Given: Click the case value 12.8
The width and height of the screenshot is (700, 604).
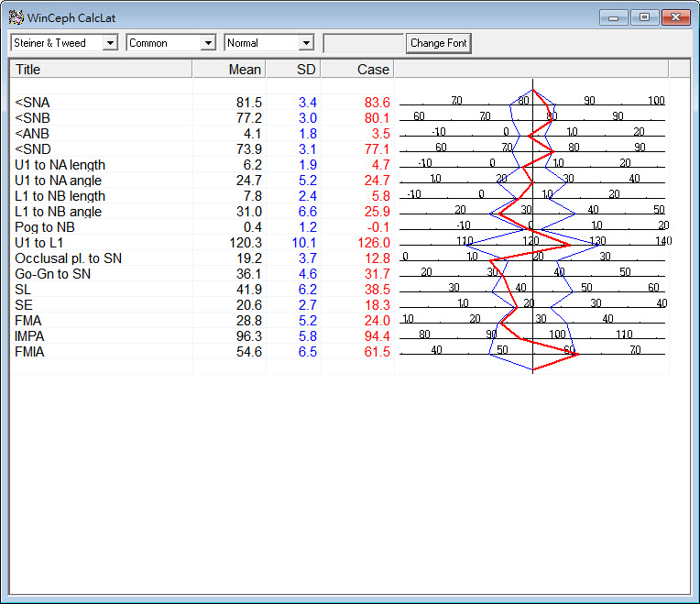Looking at the screenshot, I should pyautogui.click(x=377, y=258).
